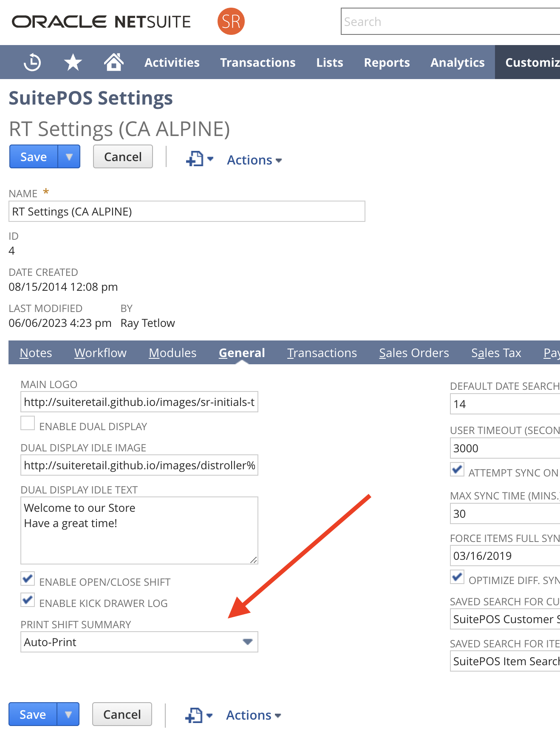Click the Main Logo URL field

[x=139, y=402]
